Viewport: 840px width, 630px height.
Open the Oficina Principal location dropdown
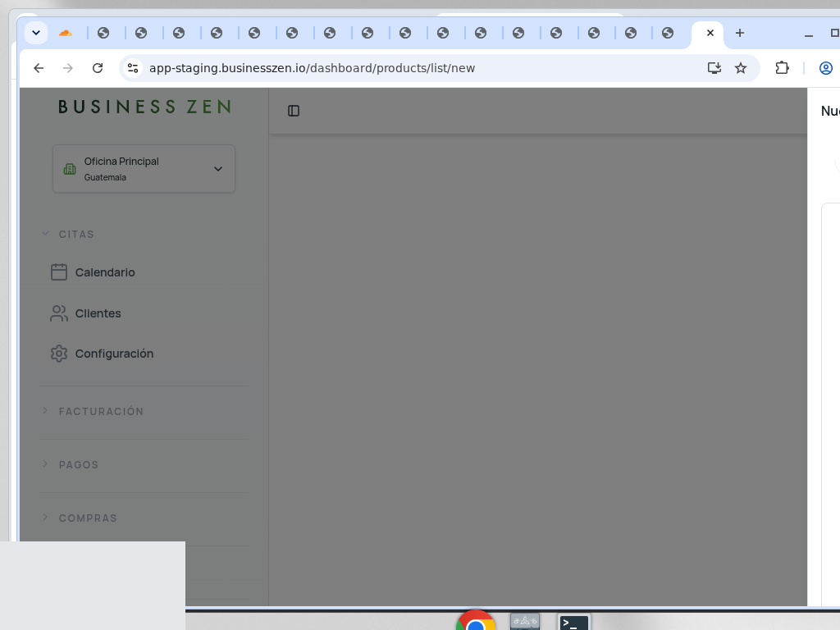click(144, 169)
